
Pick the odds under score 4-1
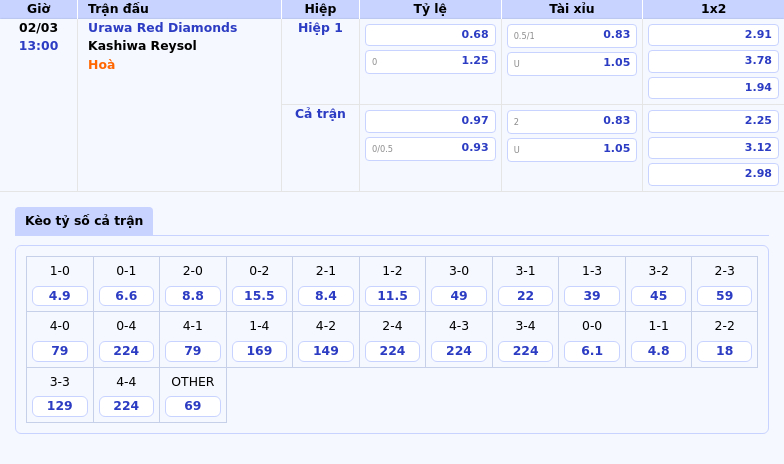(x=193, y=350)
